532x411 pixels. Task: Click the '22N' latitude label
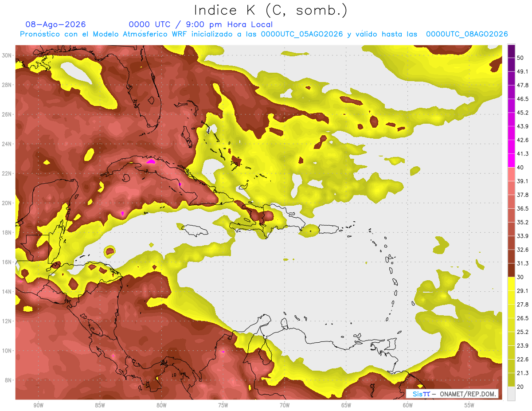click(x=7, y=173)
